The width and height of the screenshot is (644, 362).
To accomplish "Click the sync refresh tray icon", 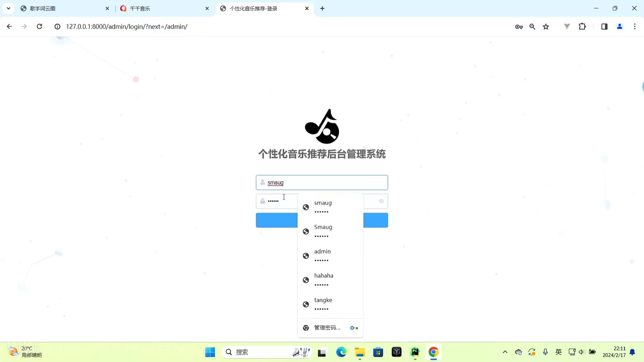I will (532, 352).
